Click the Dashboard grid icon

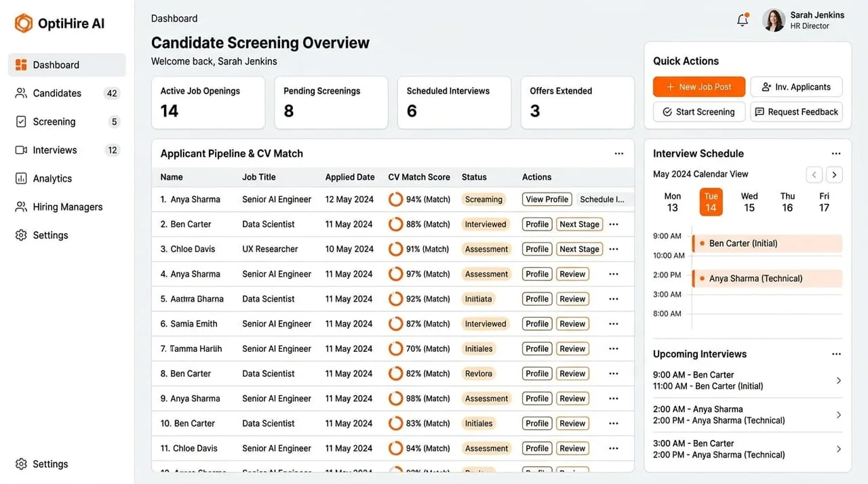(21, 65)
